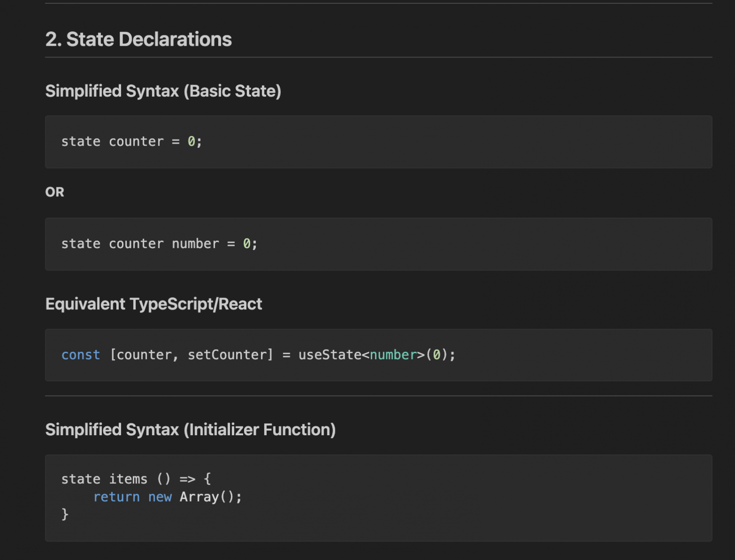Click the "Simplified Syntax (Basic State)" subheading
This screenshot has height=560, width=735.
(163, 90)
